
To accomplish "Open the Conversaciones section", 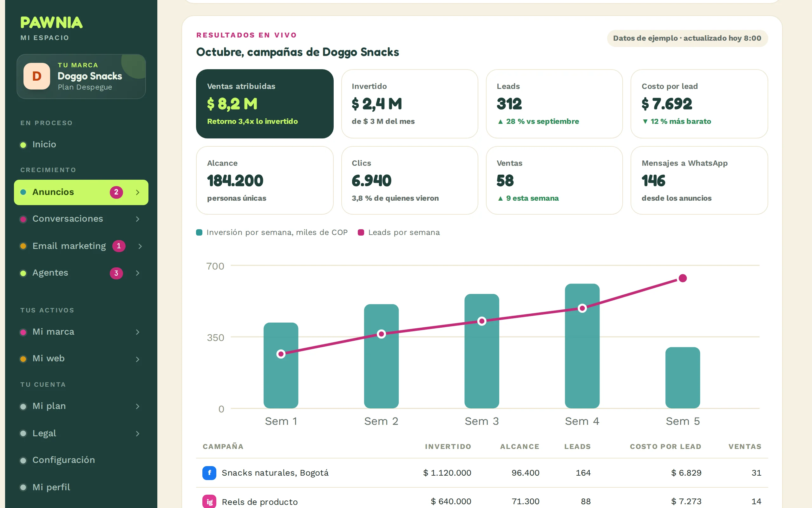I will point(81,219).
